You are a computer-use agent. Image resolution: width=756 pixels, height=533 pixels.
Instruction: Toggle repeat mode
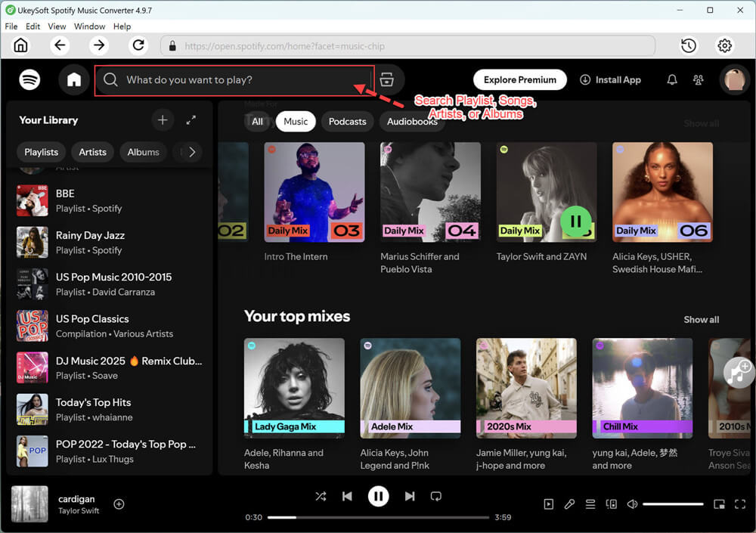tap(436, 497)
